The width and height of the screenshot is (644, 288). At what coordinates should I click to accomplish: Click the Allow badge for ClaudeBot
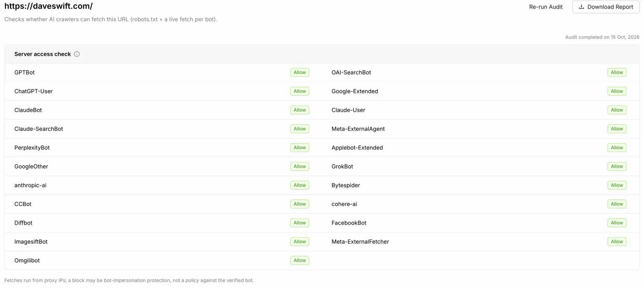(300, 110)
